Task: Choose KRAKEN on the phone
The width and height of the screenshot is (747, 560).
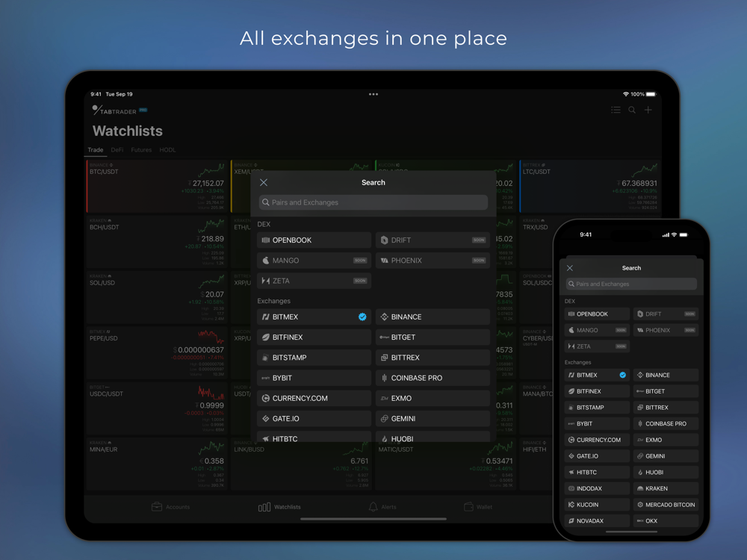Action: tap(666, 488)
